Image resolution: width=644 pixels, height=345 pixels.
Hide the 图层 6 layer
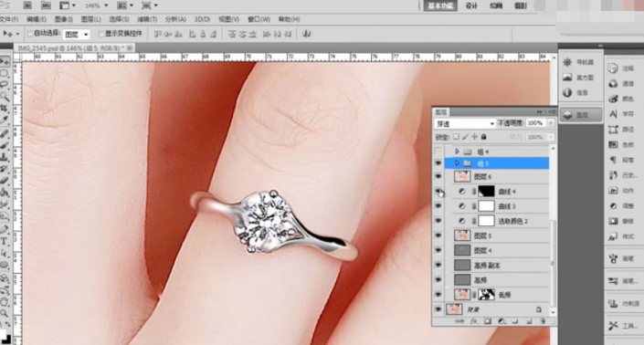tap(438, 177)
